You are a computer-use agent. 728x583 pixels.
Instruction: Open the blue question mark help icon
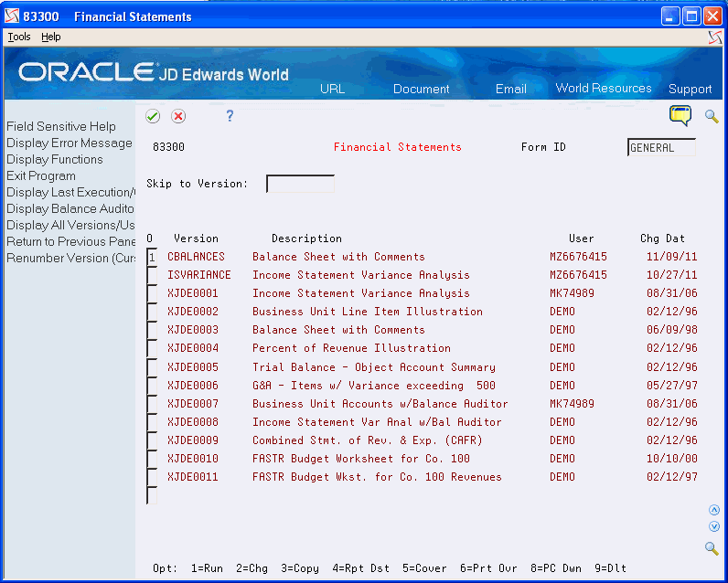230,115
